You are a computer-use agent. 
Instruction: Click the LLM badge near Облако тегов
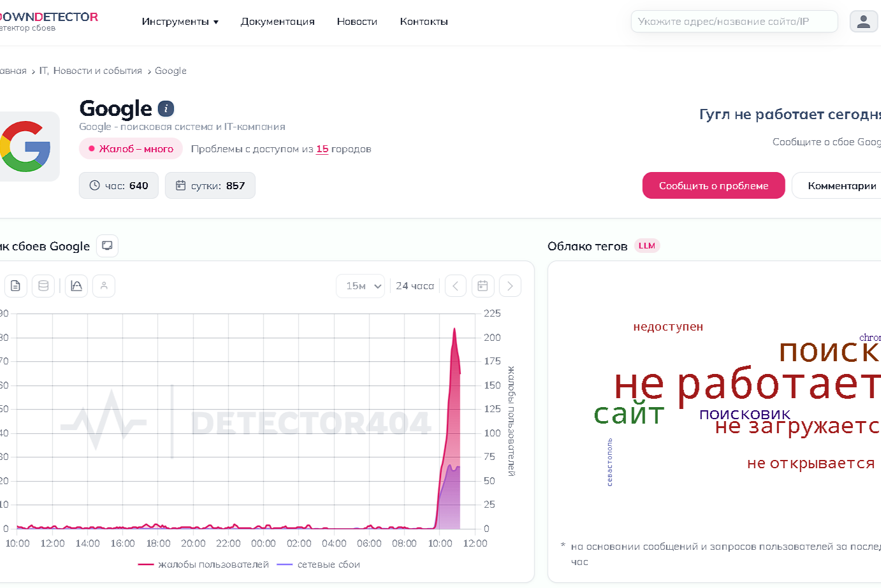[x=647, y=246]
